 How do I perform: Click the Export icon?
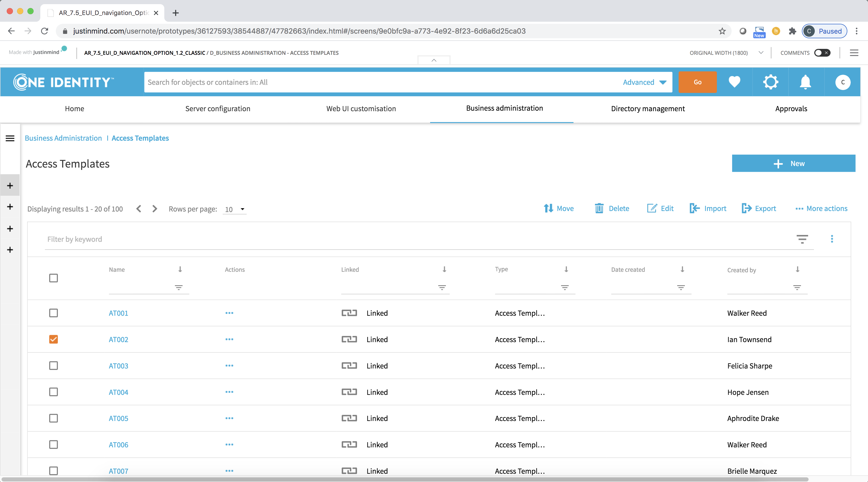746,208
